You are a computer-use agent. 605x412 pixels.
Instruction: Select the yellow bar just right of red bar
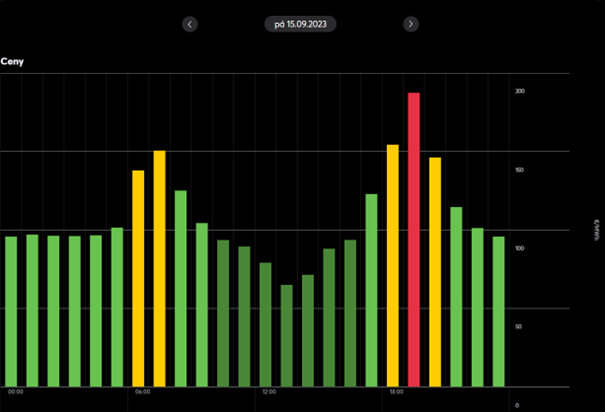[435, 271]
